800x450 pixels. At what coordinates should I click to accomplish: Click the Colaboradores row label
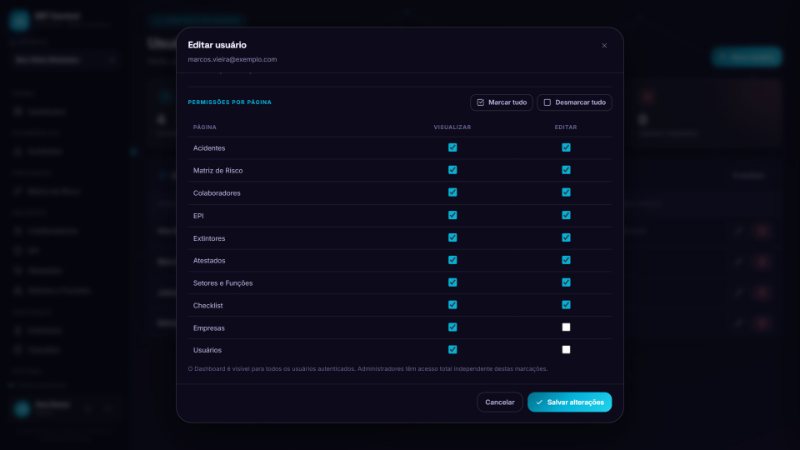click(216, 193)
